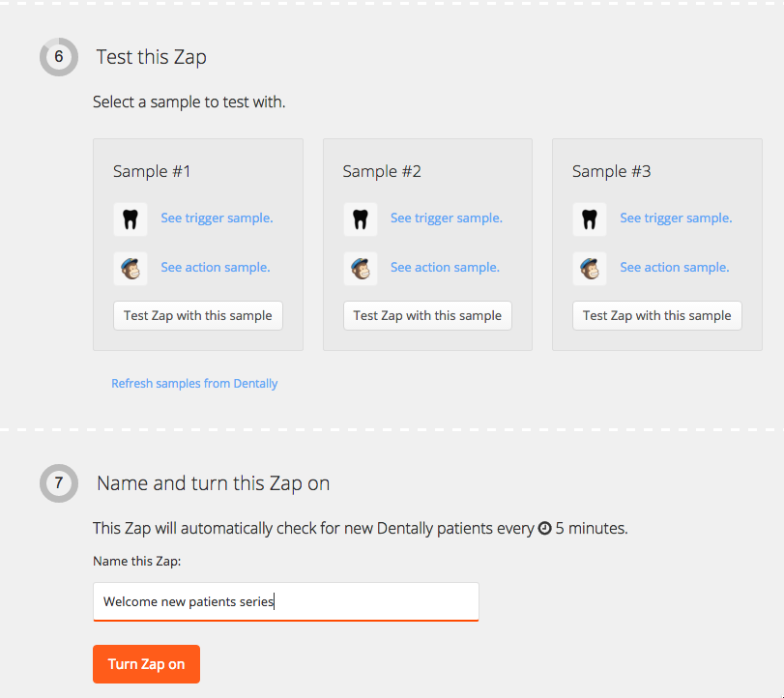Open the action sample for Sample #1
784x698 pixels.
click(215, 268)
